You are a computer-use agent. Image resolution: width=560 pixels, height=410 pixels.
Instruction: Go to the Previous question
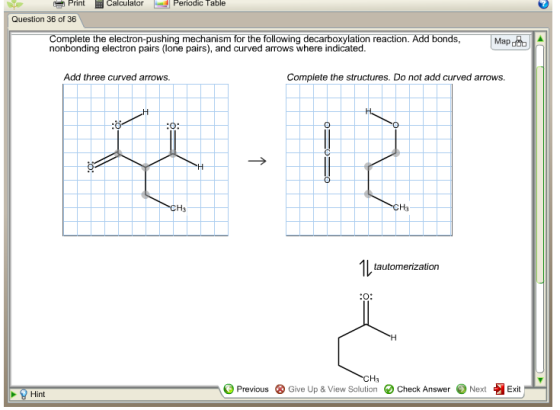246,389
